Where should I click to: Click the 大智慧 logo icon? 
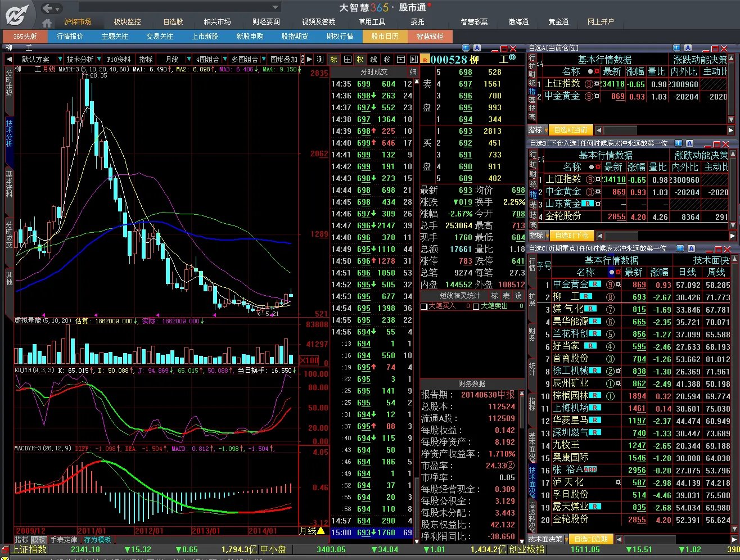click(x=17, y=14)
